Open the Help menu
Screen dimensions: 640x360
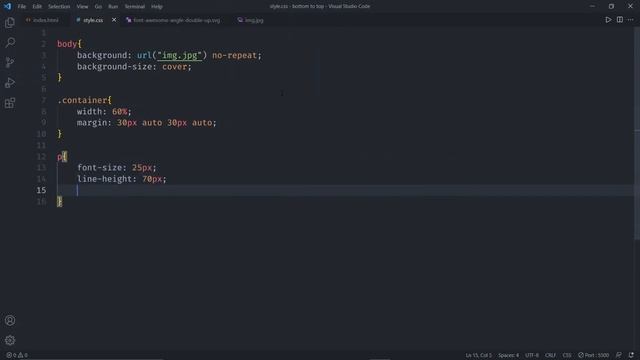(x=157, y=7)
